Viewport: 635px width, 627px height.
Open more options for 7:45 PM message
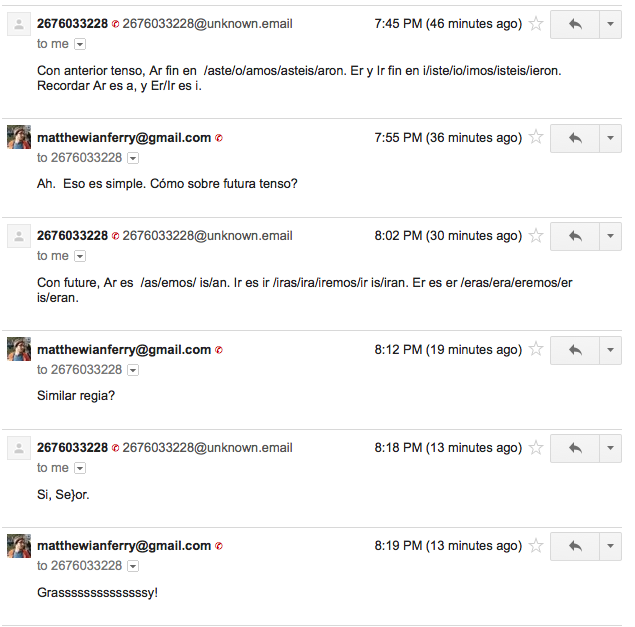click(x=610, y=24)
